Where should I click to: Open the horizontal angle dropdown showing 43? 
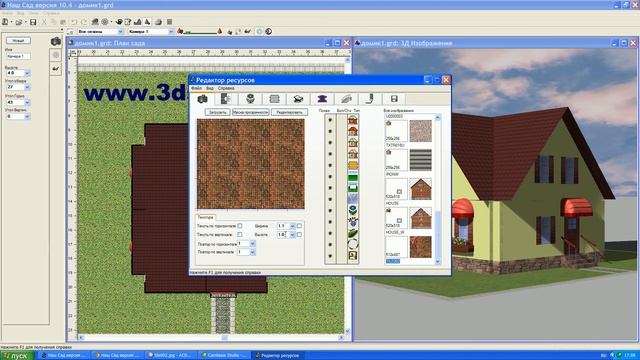click(x=27, y=102)
